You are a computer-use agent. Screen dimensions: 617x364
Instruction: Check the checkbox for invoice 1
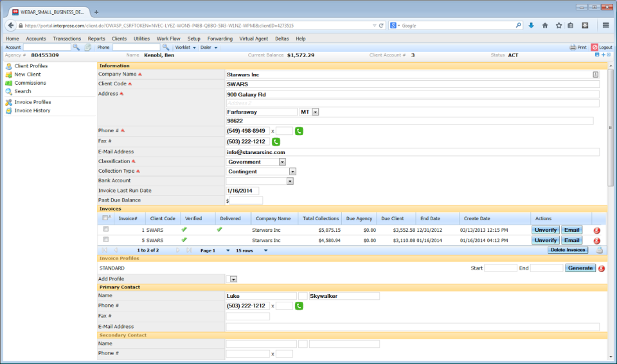coord(106,229)
